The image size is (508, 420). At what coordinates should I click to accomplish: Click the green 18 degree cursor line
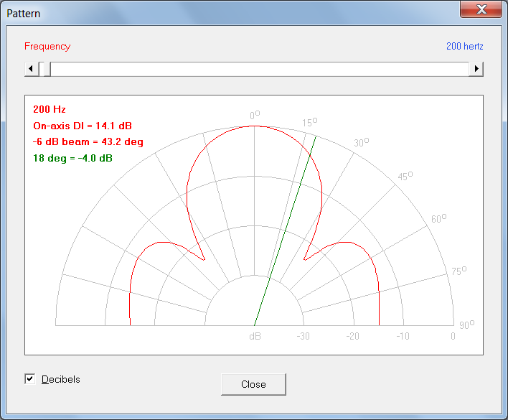click(x=285, y=230)
